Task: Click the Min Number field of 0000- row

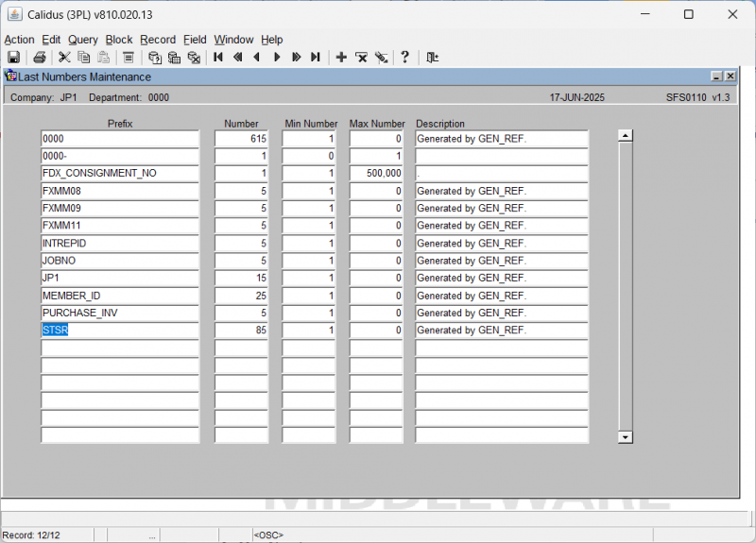Action: (x=309, y=156)
